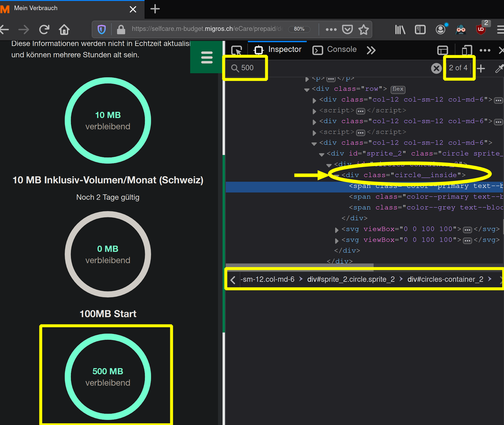Viewport: 504px width, 425px height.
Task: Open Firefox main hamburger menu
Action: point(500,30)
